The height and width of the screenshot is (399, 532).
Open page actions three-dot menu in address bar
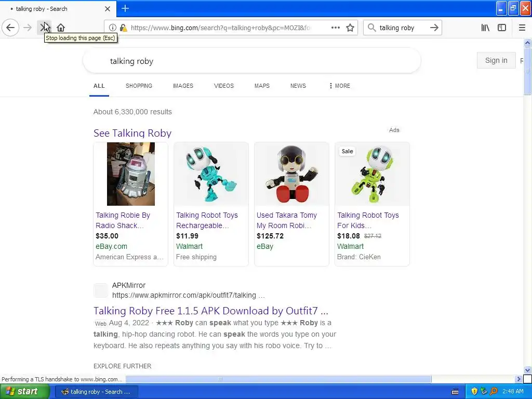pyautogui.click(x=335, y=28)
